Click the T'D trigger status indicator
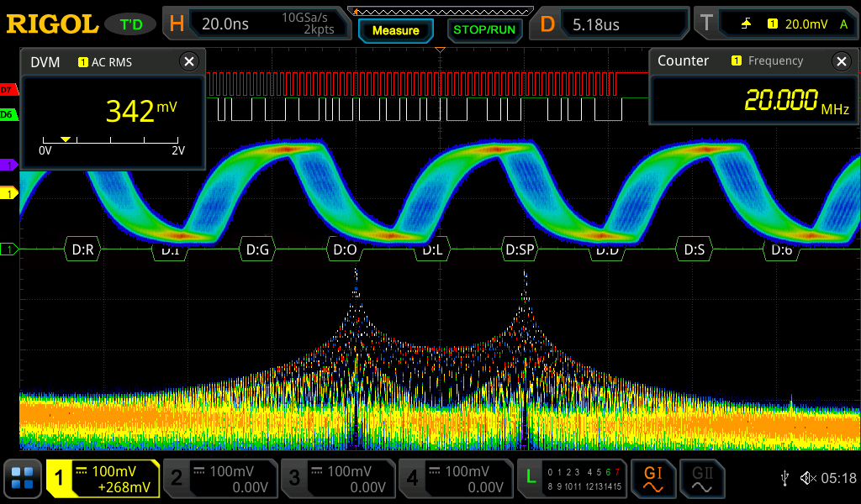The height and width of the screenshot is (504, 861). click(x=131, y=24)
